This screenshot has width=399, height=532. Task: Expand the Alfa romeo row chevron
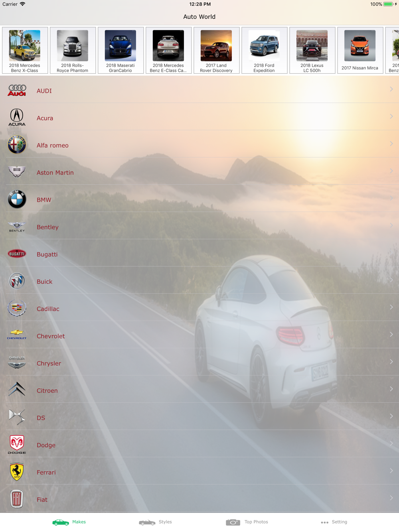[391, 144]
